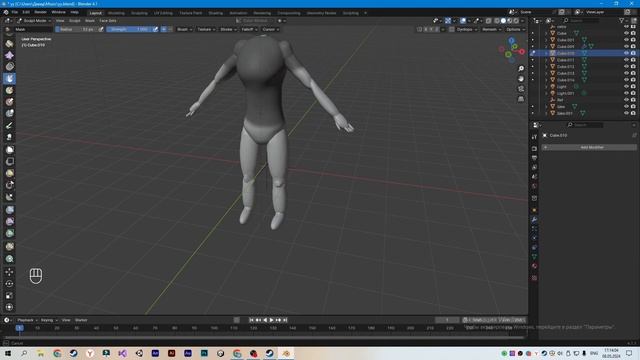
Task: Open the Photoshop taskbar icon
Action: [x=204, y=353]
